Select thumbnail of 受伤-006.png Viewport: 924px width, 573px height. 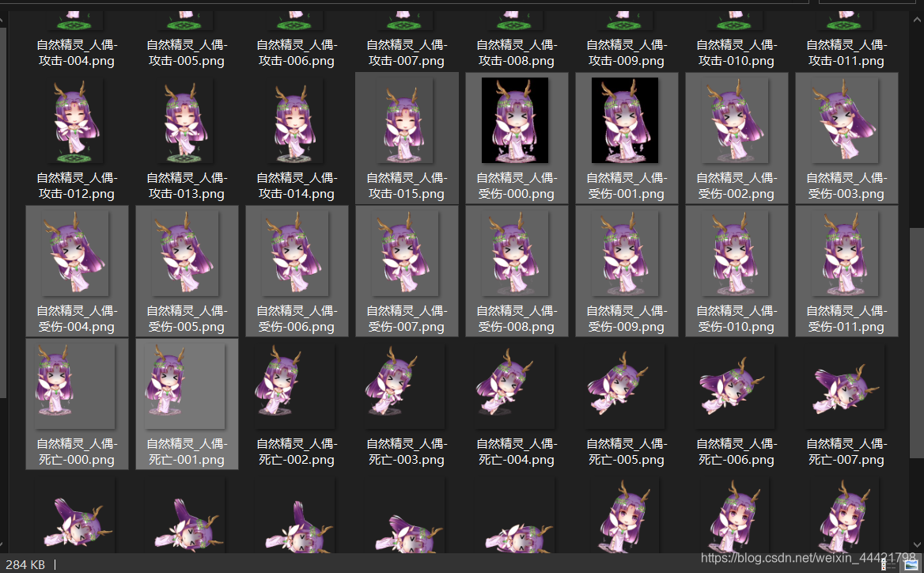(295, 253)
